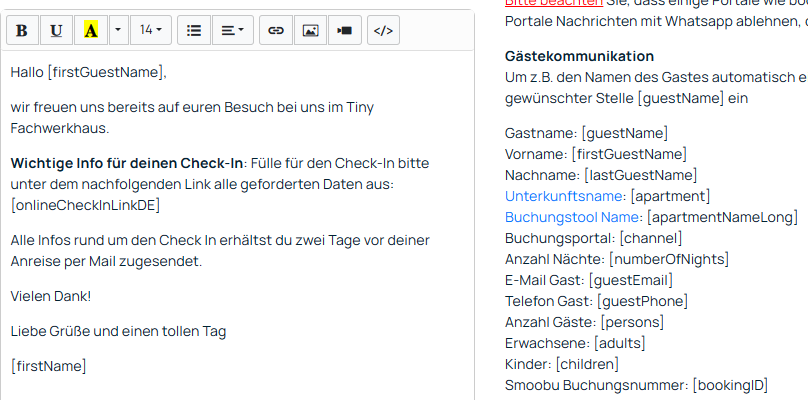
Task: Open the paragraph alignment dropdown
Action: pyautogui.click(x=232, y=30)
